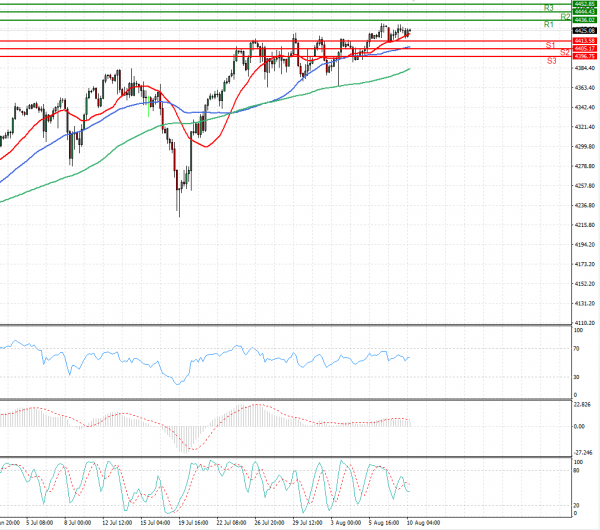Click the 4173.20 price axis value
Image resolution: width=600 pixels, height=530 pixels.
point(585,264)
